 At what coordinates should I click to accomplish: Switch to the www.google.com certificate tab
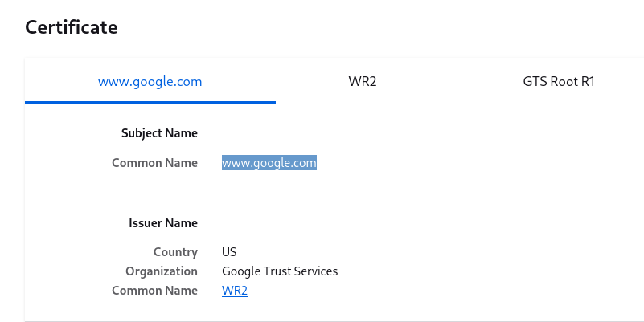(150, 81)
